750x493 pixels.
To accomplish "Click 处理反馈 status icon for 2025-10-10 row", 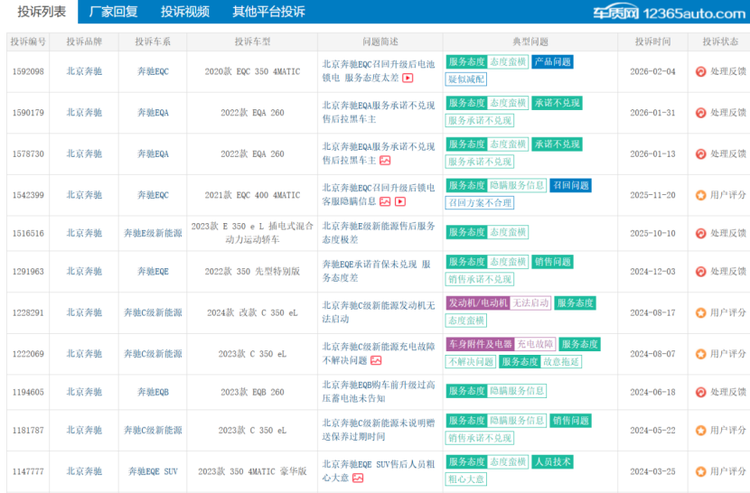I will [701, 233].
